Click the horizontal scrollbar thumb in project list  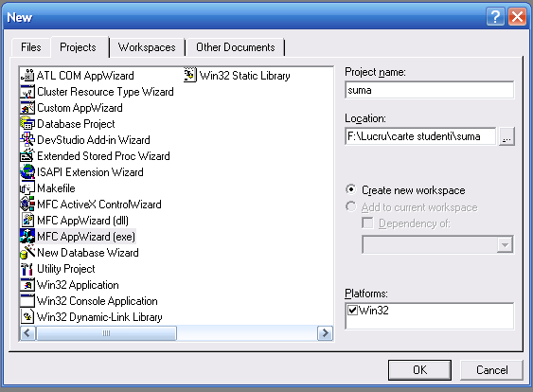coord(106,333)
